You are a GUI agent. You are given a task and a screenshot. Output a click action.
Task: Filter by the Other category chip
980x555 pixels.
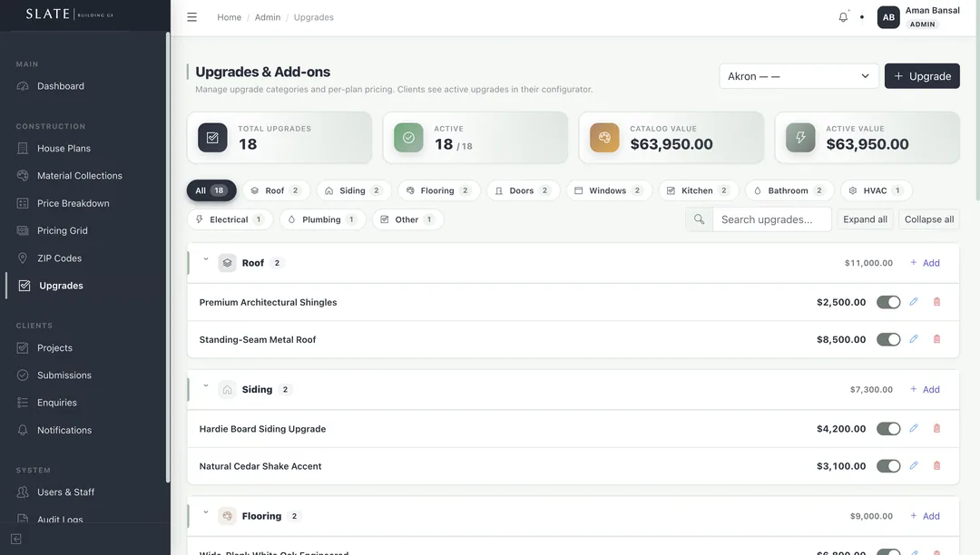(x=408, y=219)
